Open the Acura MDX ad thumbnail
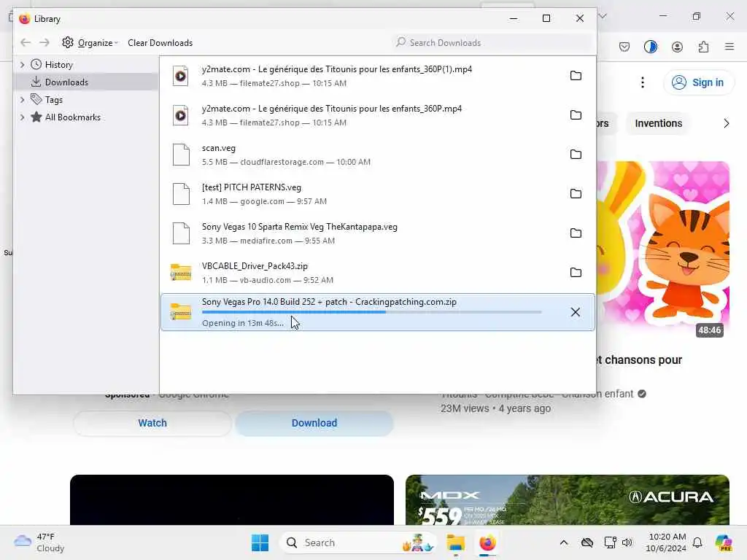The width and height of the screenshot is (747, 560). (568, 499)
